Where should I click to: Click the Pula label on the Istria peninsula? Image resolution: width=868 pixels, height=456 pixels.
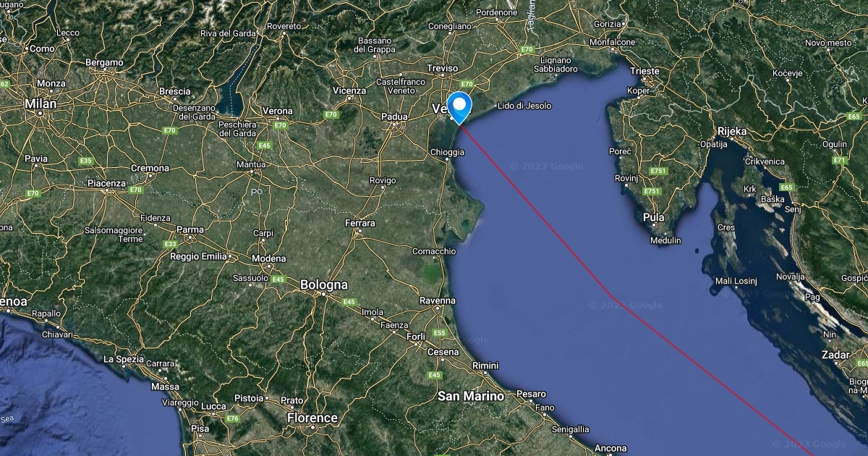pyautogui.click(x=653, y=217)
